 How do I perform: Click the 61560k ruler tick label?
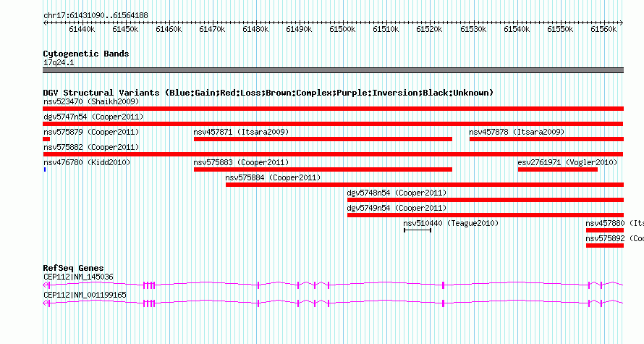click(x=603, y=29)
